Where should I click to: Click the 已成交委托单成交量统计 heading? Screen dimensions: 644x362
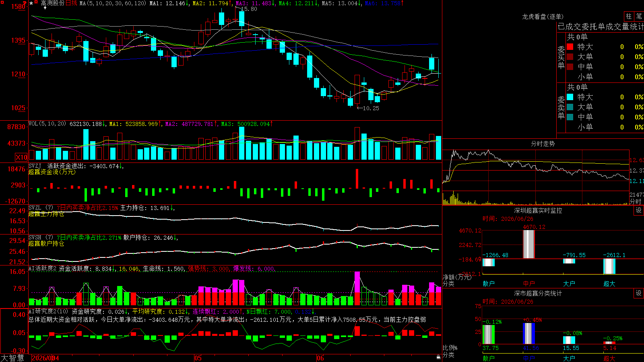point(601,27)
